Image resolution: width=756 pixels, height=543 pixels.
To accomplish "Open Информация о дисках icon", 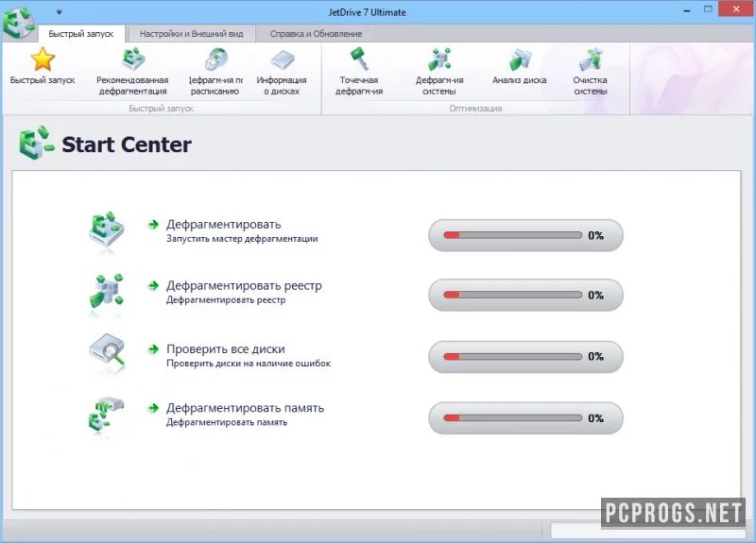I will tap(282, 60).
